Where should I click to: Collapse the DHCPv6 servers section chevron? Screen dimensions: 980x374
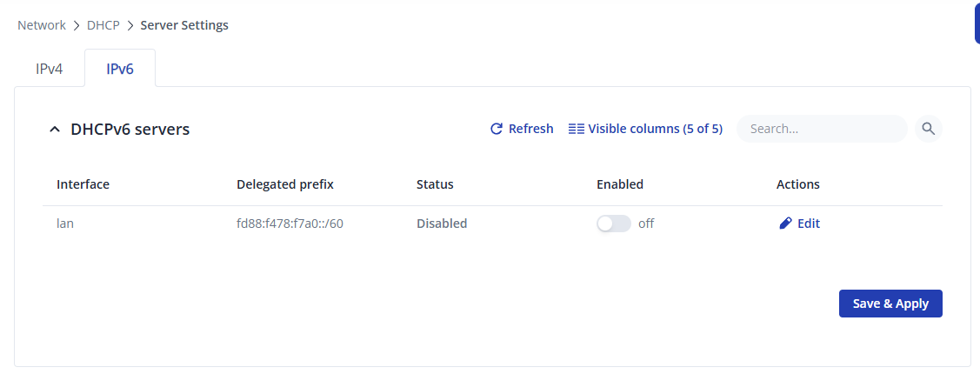pyautogui.click(x=55, y=130)
